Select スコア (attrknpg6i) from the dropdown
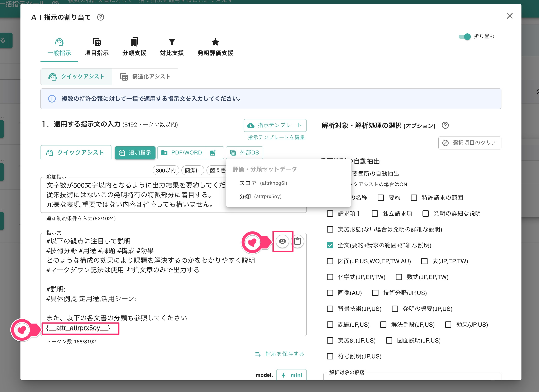The width and height of the screenshot is (539, 392). (263, 183)
